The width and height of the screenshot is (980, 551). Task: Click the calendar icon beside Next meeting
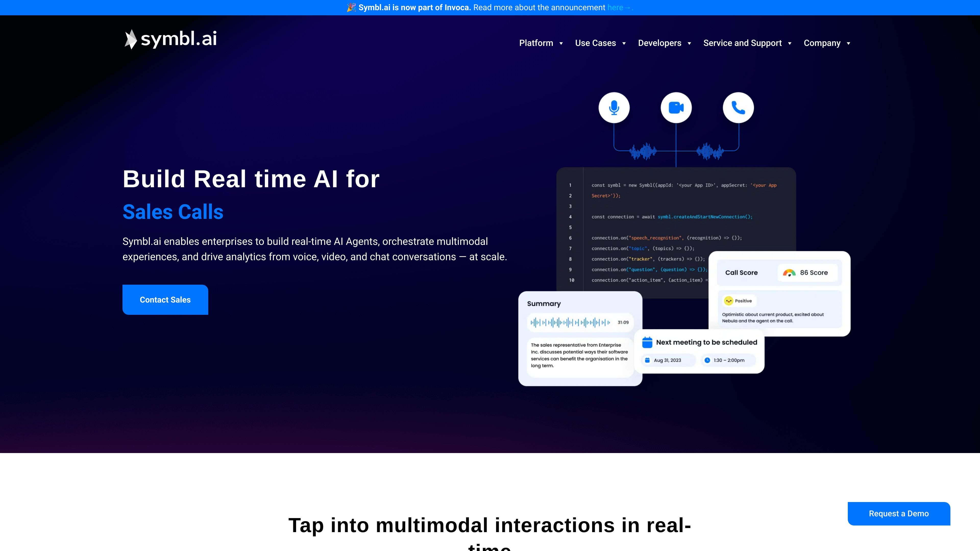pyautogui.click(x=647, y=342)
